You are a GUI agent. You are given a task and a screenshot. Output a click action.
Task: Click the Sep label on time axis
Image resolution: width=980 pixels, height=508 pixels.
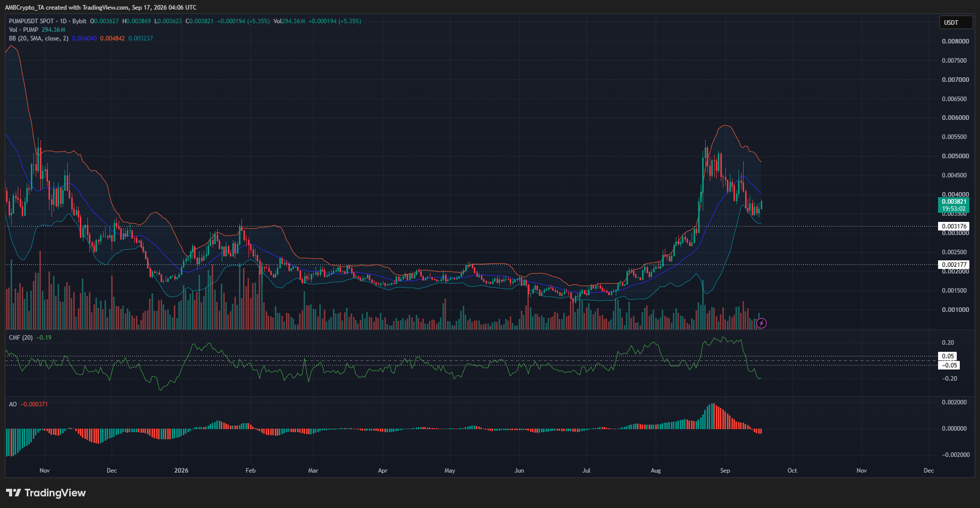725,471
